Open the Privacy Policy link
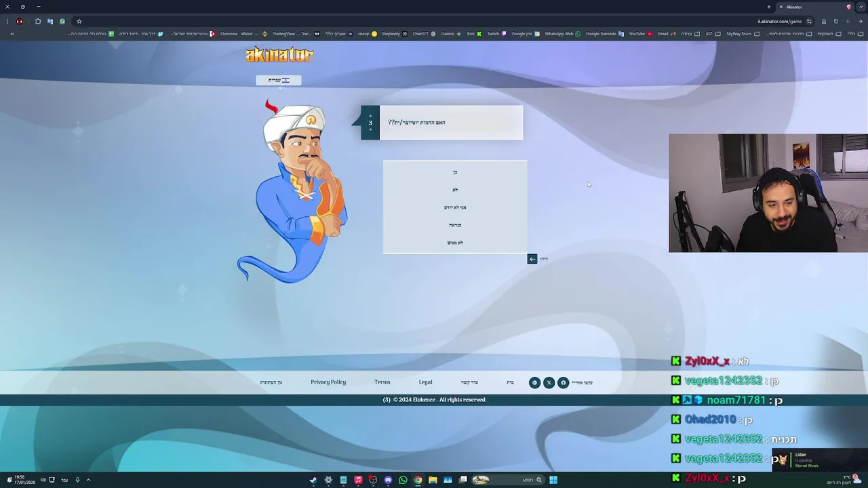Image resolution: width=868 pixels, height=488 pixels. point(328,382)
